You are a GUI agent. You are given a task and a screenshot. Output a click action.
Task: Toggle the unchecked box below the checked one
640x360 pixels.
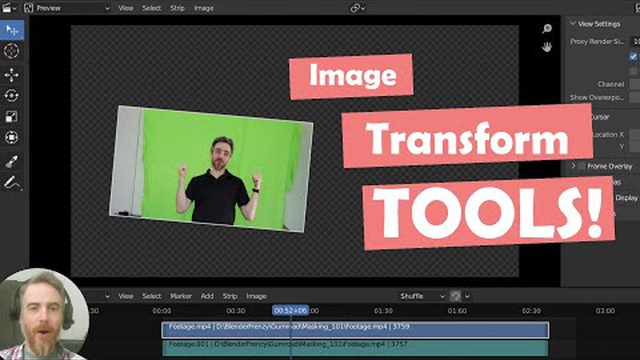pyautogui.click(x=633, y=71)
